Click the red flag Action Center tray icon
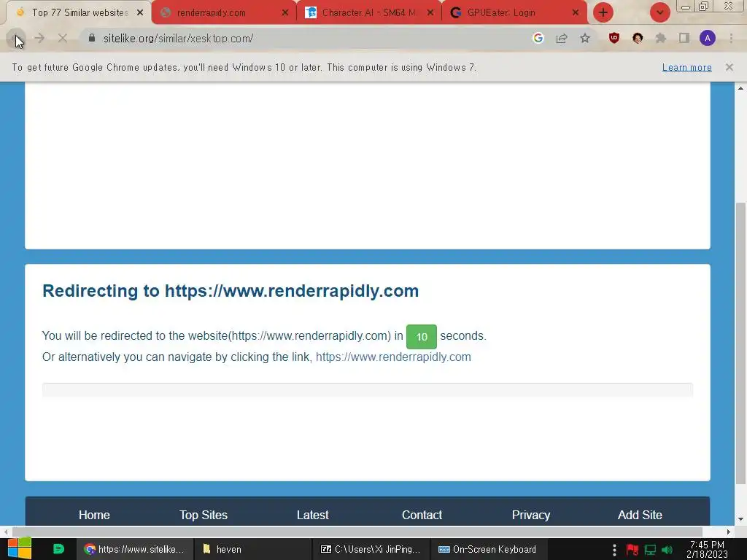Screen dimensions: 747x560 [632, 550]
